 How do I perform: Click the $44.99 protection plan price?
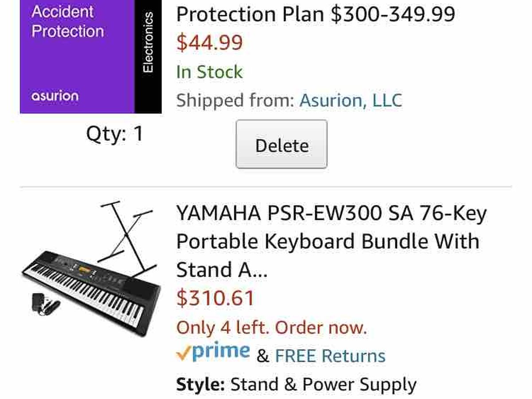[210, 43]
